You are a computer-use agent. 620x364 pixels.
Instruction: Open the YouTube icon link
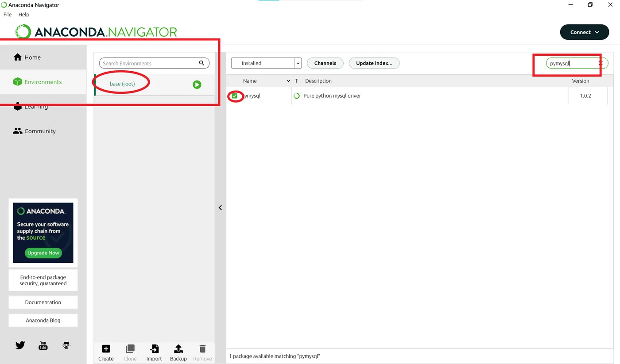point(43,345)
